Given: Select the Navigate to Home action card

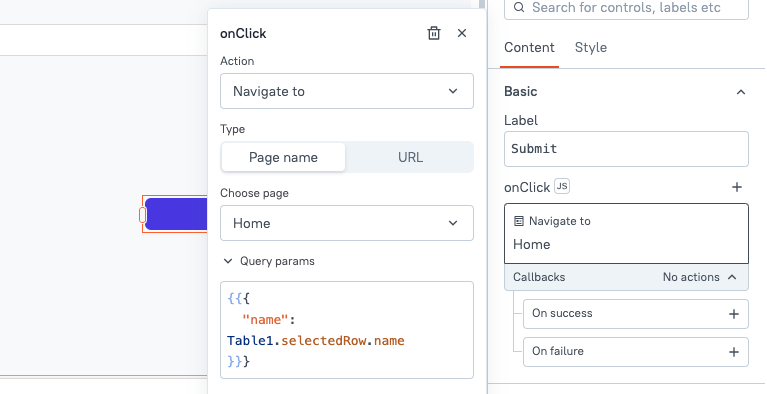Looking at the screenshot, I should (x=626, y=233).
